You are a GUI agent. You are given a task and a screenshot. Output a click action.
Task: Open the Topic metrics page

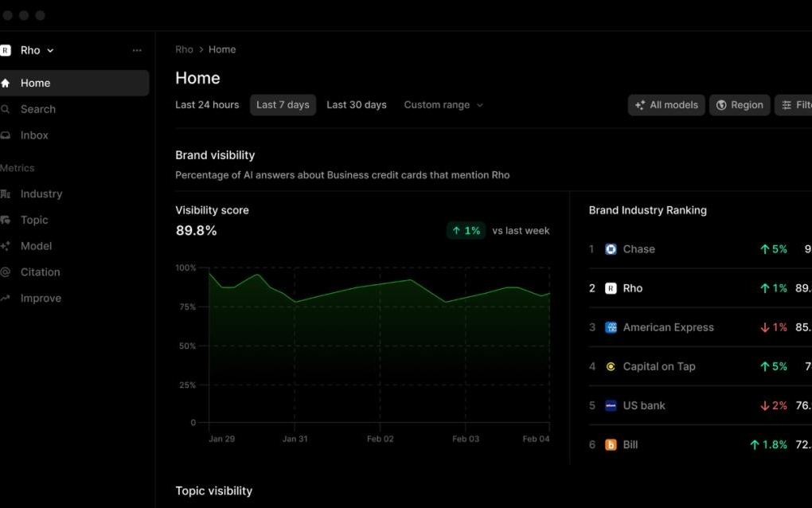(x=34, y=220)
